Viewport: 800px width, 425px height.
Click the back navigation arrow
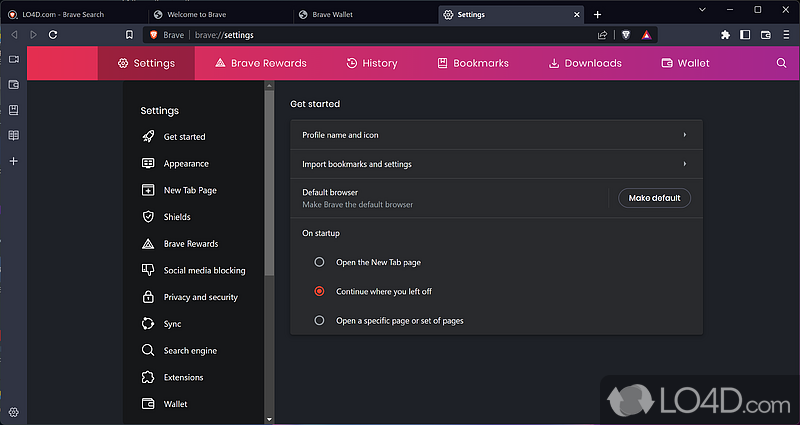click(14, 35)
